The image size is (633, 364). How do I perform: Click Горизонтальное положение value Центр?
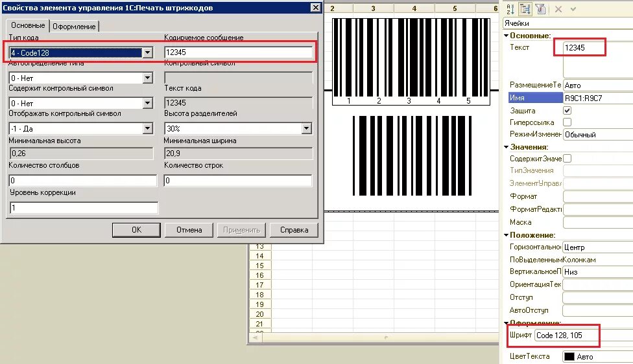coord(598,247)
